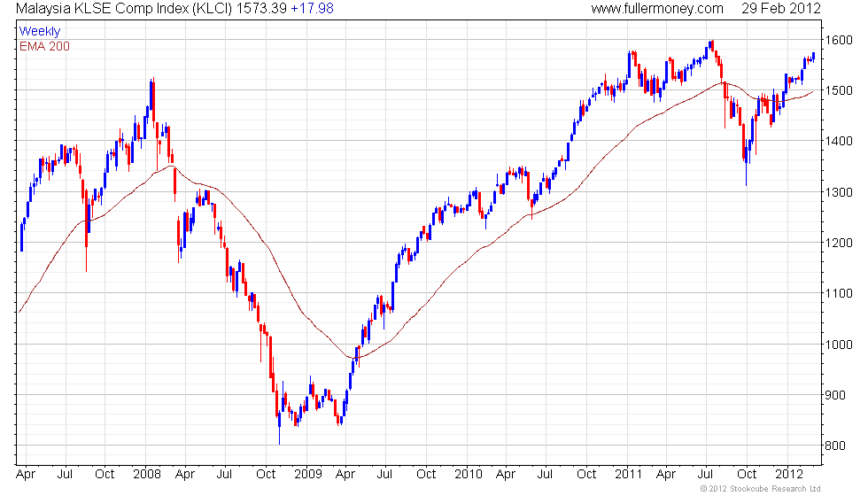Click the 800 price axis label
The height and width of the screenshot is (496, 868).
tap(835, 446)
